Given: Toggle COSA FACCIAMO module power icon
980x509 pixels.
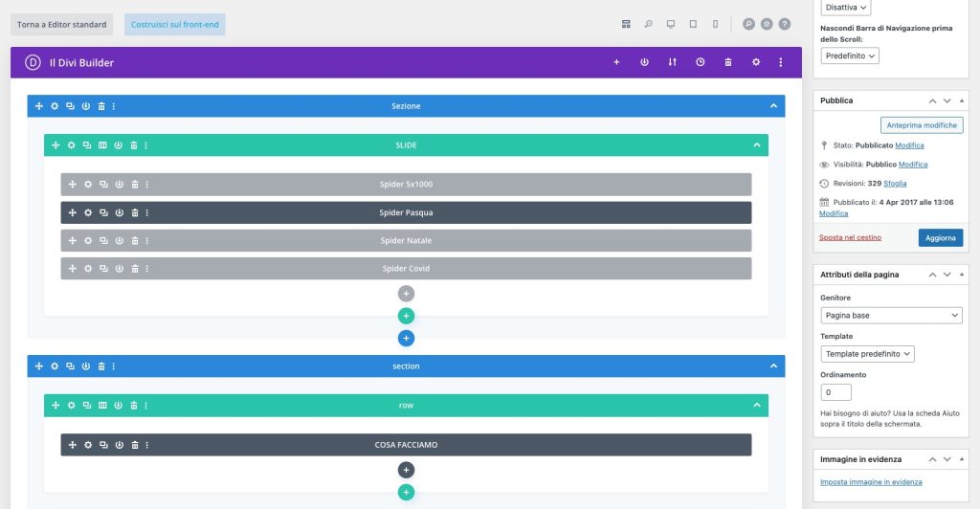Looking at the screenshot, I should [120, 445].
